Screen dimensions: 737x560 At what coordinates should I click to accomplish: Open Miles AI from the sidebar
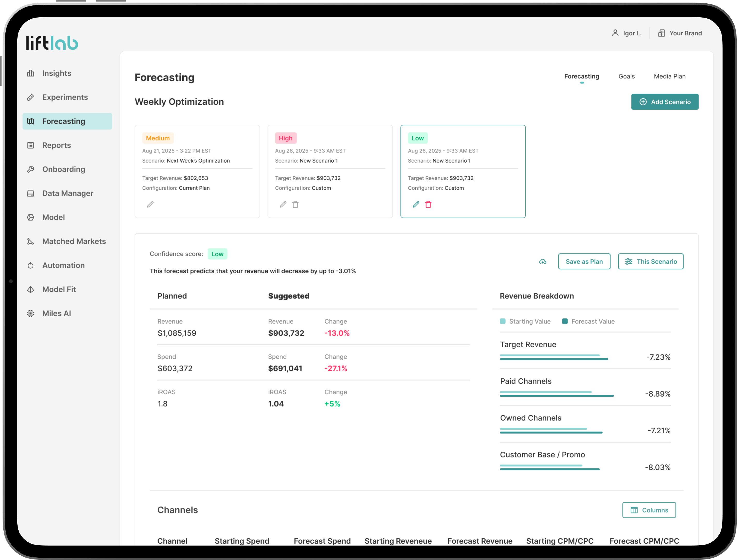pyautogui.click(x=56, y=313)
